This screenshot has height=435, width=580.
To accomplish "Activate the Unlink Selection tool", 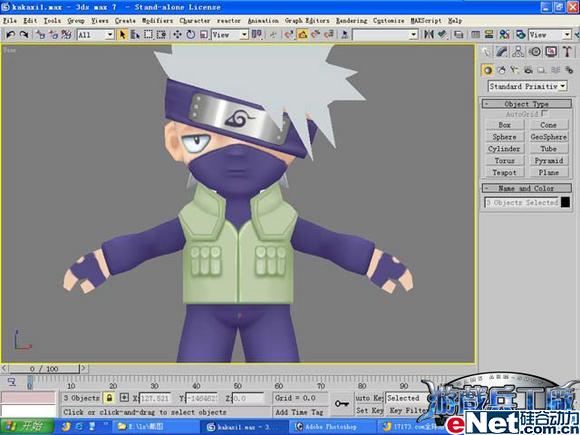I will (53, 35).
